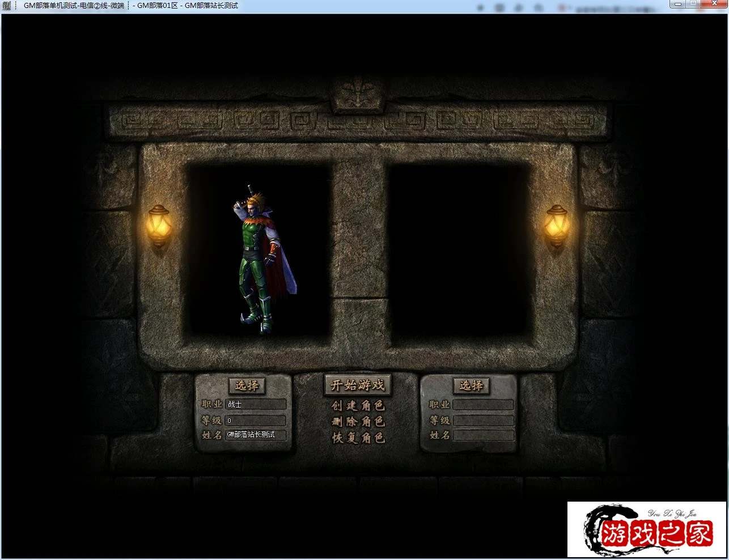Click the left 选择 button above 战士
This screenshot has width=729, height=560.
tap(247, 385)
